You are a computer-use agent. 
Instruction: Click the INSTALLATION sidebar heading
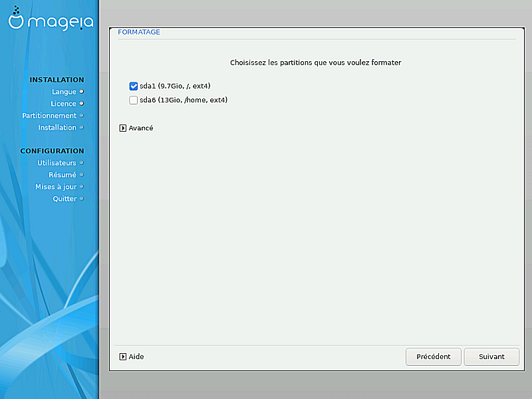(57, 80)
